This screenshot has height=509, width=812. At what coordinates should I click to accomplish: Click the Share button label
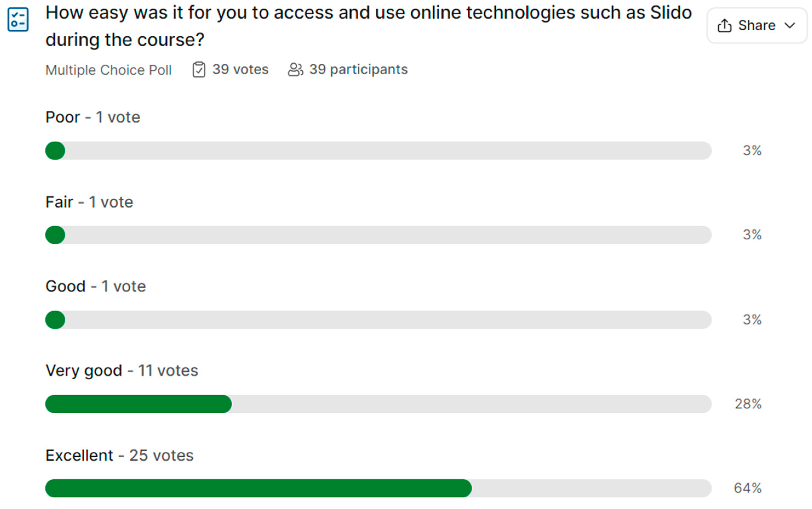(756, 25)
